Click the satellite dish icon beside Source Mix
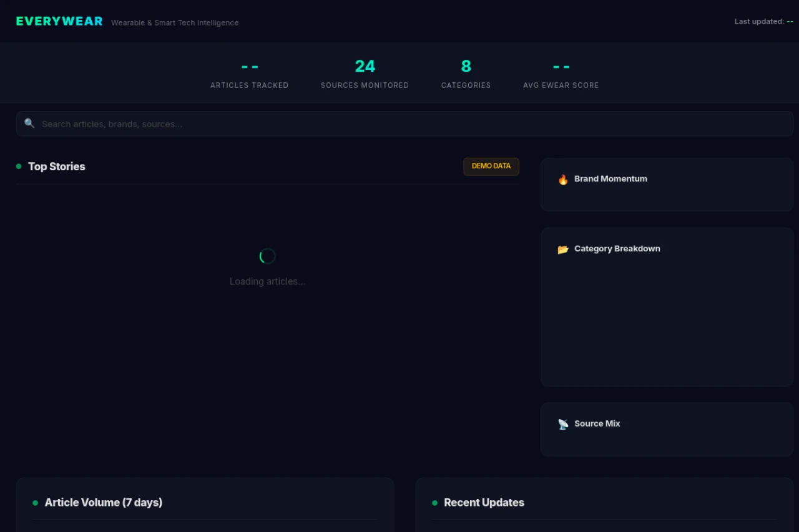The width and height of the screenshot is (799, 532). 563,424
